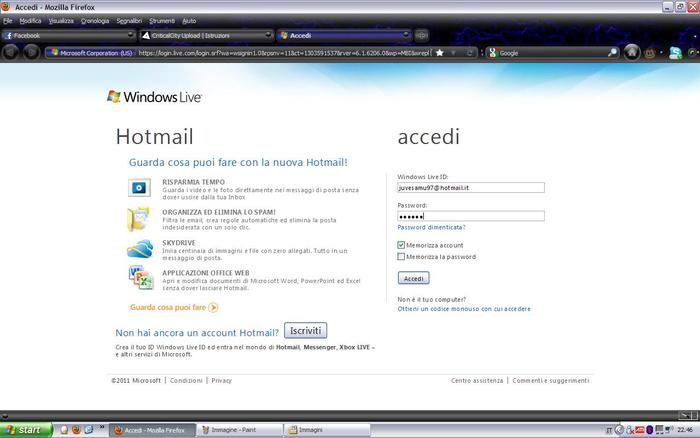Open the Guarda cosa puoi fare link
Image resolution: width=700 pixels, height=438 pixels.
tap(168, 307)
